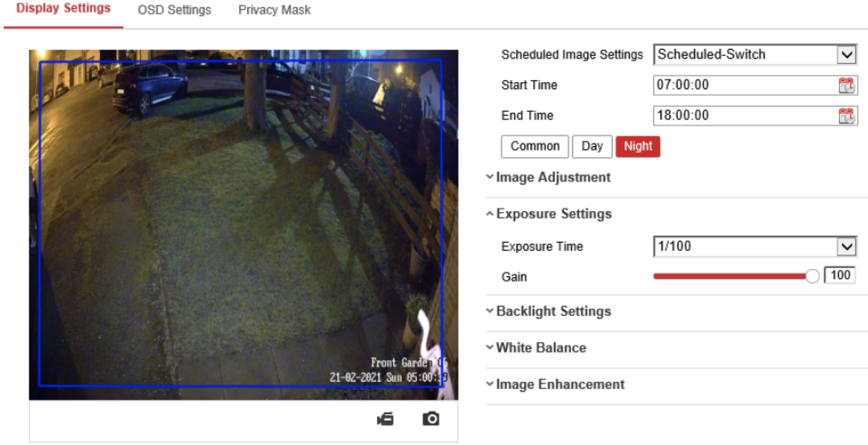Viewport: 868px width, 445px height.
Task: Select the Common mode button
Action: pyautogui.click(x=535, y=147)
